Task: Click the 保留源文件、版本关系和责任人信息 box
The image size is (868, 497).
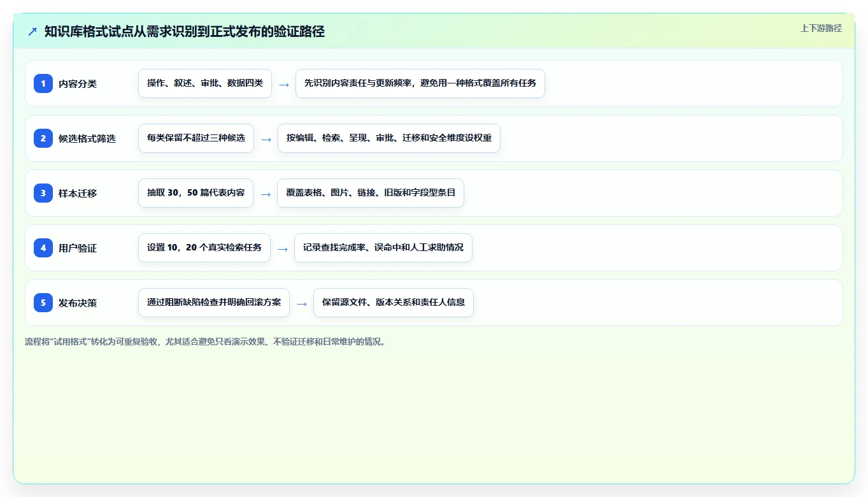Action: (x=394, y=303)
